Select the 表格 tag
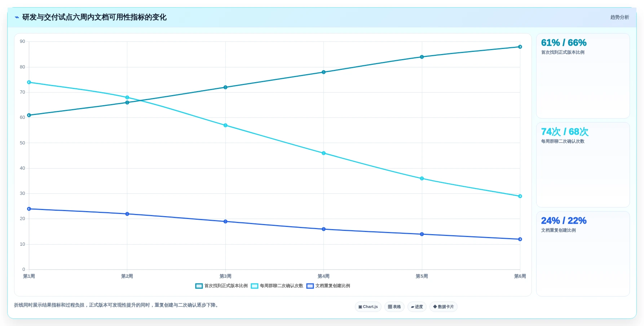 pyautogui.click(x=394, y=307)
